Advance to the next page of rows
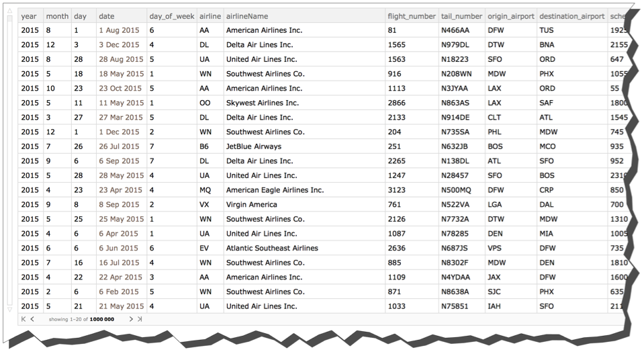Image resolution: width=644 pixels, height=352 pixels. click(131, 319)
